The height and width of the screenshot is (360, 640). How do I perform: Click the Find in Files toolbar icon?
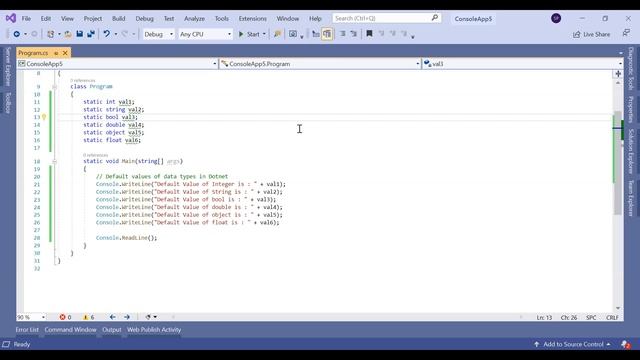pos(277,34)
